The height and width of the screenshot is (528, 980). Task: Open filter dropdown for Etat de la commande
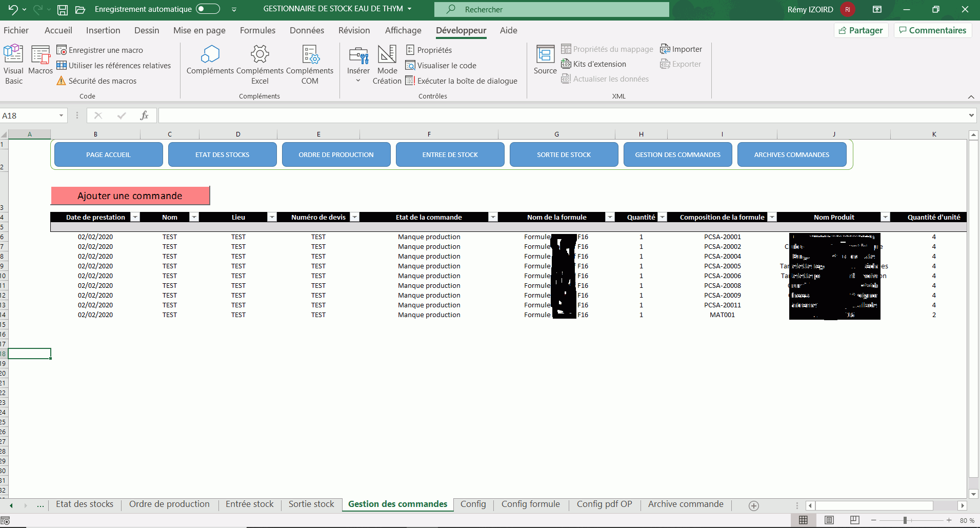coord(492,218)
